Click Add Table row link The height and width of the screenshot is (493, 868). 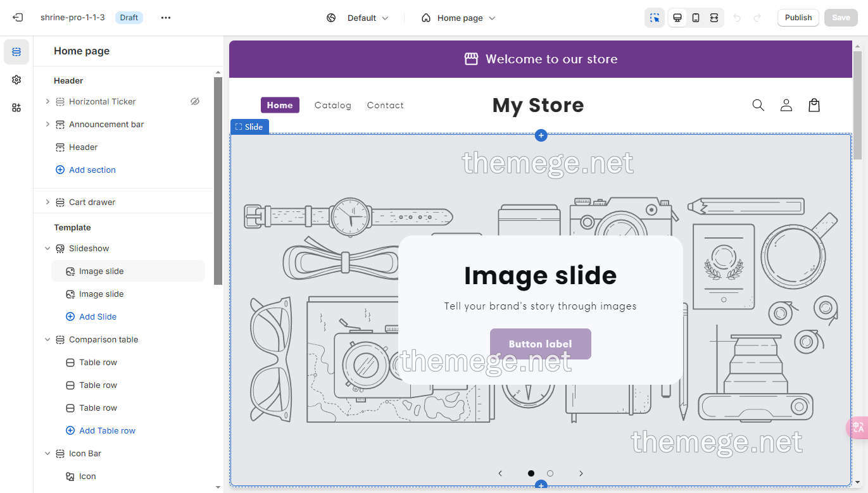click(x=101, y=430)
